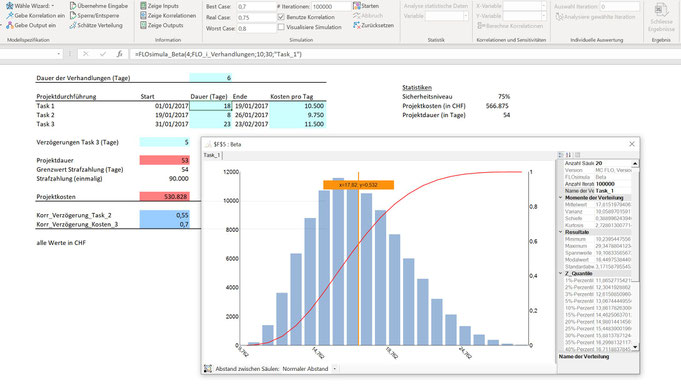This screenshot has width=681, height=384.
Task: Click the orange chart tooltip x=17.82
Action: click(x=358, y=185)
